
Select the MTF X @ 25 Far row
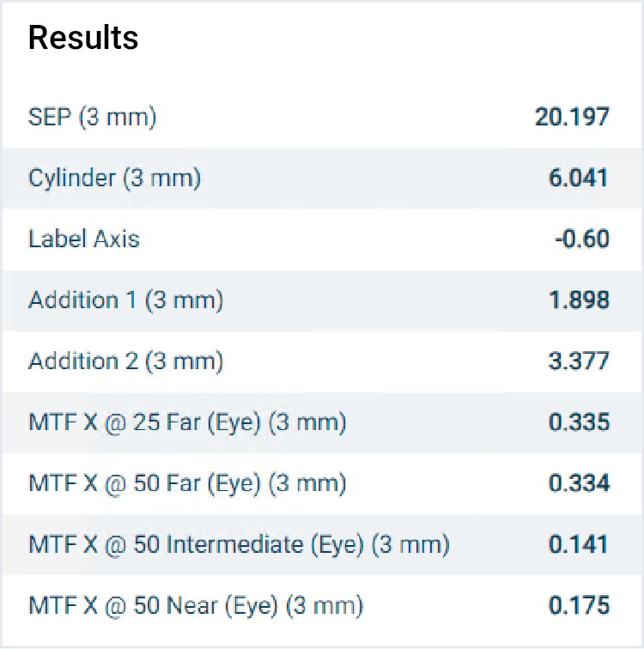187,422
